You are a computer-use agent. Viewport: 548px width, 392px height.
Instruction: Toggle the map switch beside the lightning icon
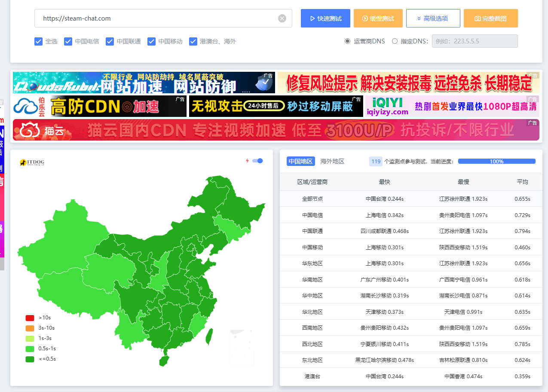coord(257,161)
